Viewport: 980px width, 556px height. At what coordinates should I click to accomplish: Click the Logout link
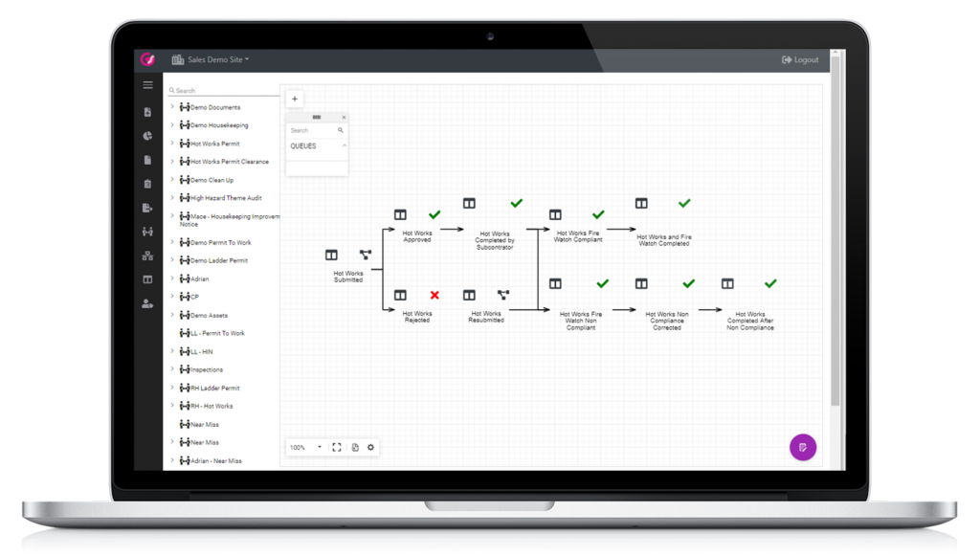click(800, 59)
